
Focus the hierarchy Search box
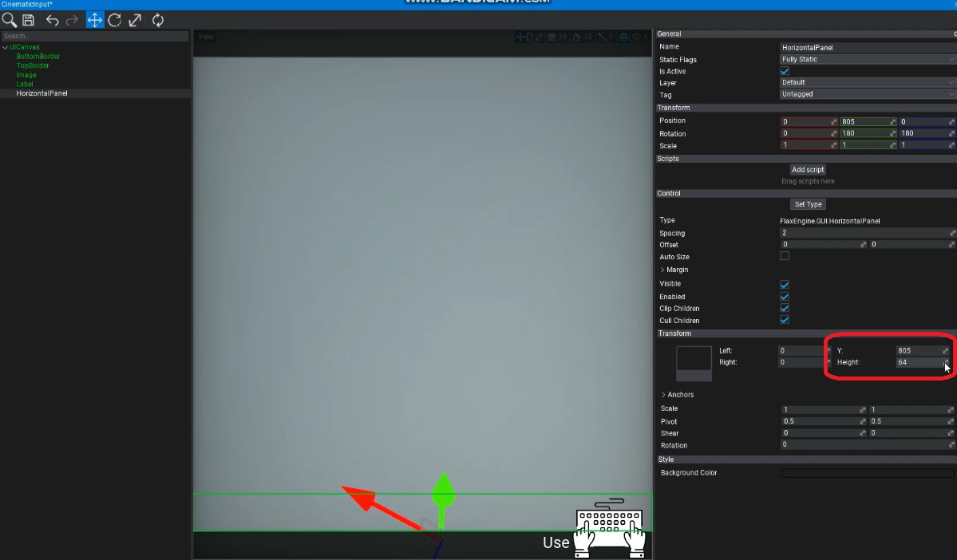[x=95, y=36]
